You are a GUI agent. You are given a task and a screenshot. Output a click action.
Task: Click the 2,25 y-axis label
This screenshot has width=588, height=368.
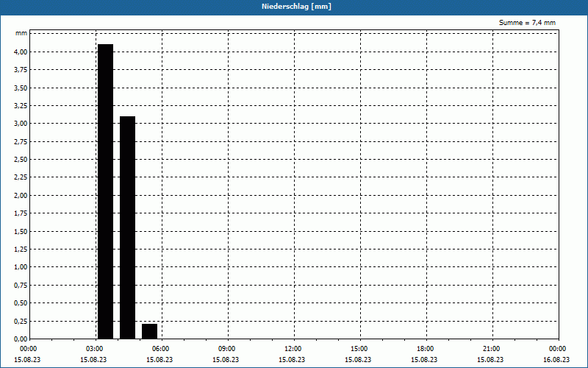(x=21, y=177)
